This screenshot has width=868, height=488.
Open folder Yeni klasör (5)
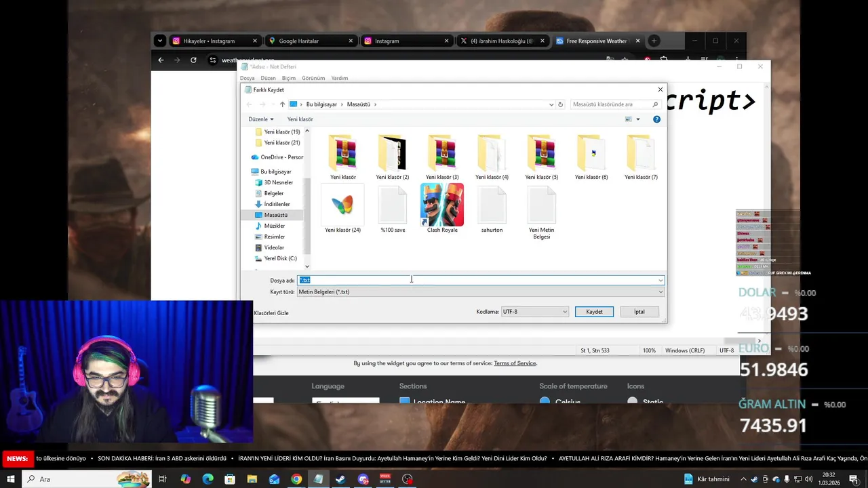(x=541, y=157)
